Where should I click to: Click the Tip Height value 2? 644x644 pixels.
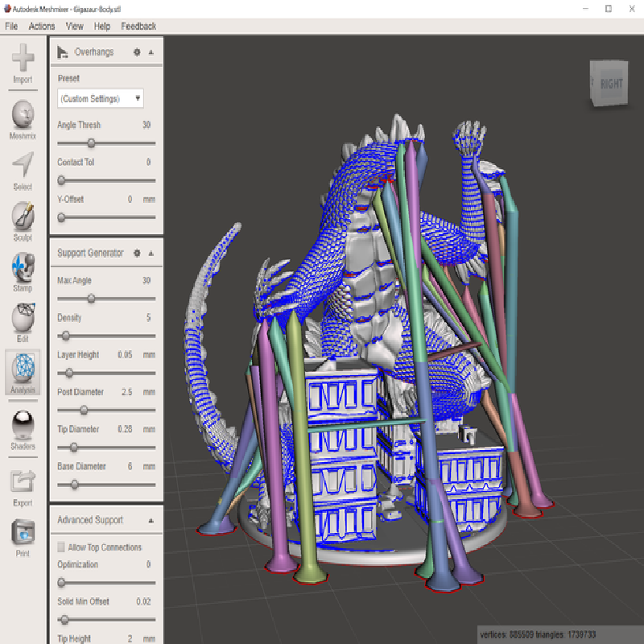pyautogui.click(x=130, y=638)
